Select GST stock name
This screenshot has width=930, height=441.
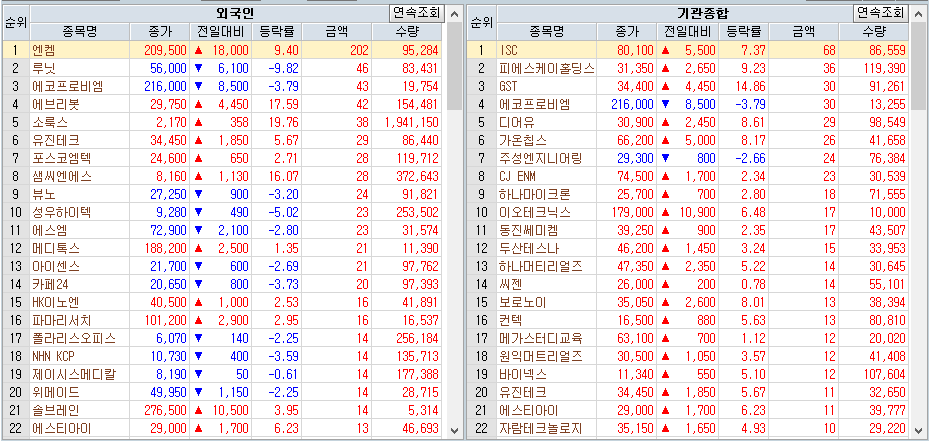pos(509,87)
